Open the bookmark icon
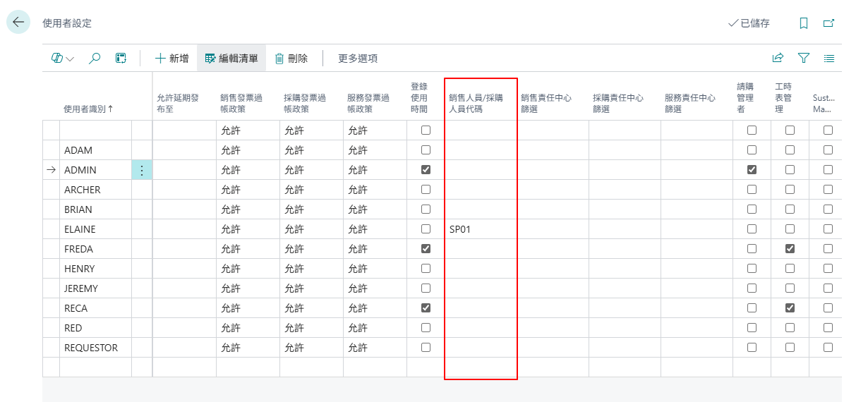 [x=804, y=23]
